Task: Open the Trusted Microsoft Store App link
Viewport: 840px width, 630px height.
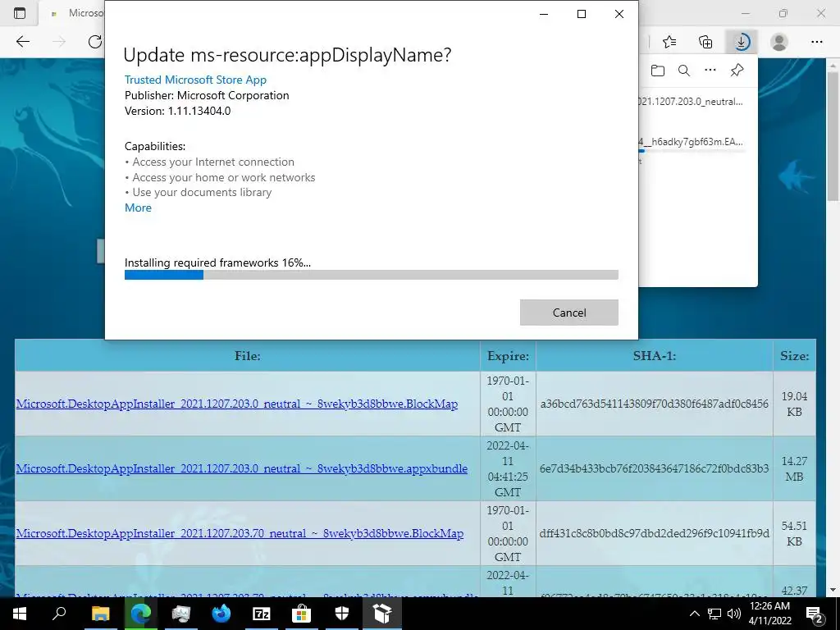Action: pos(195,80)
